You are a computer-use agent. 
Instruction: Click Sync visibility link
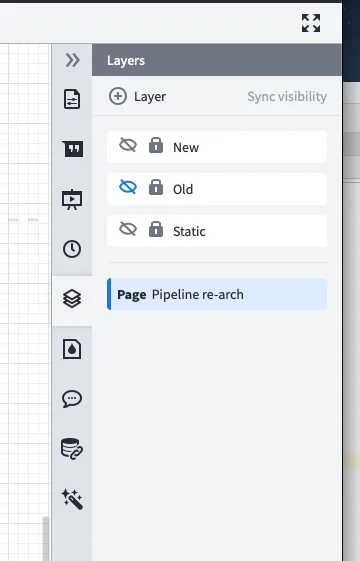tap(287, 97)
